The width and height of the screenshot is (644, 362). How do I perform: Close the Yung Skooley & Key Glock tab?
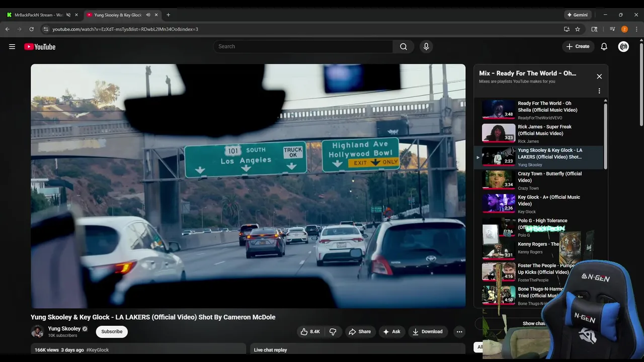coord(156,15)
